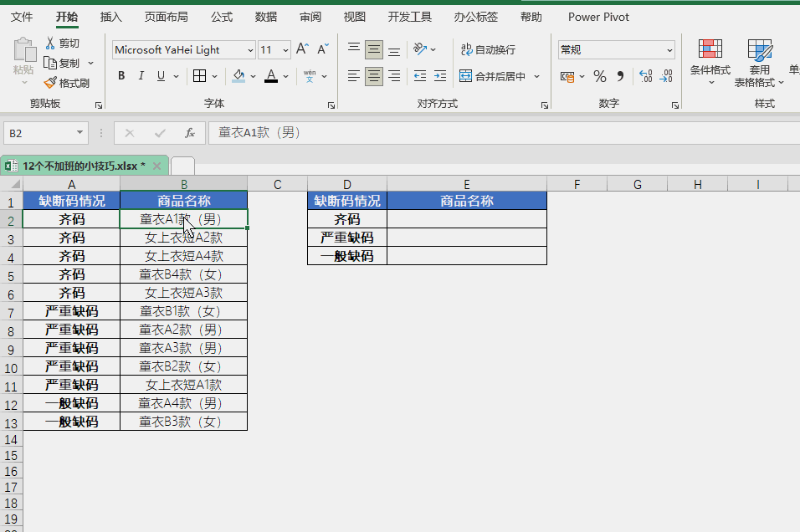
Task: Toggle Bold formatting
Action: [x=121, y=76]
